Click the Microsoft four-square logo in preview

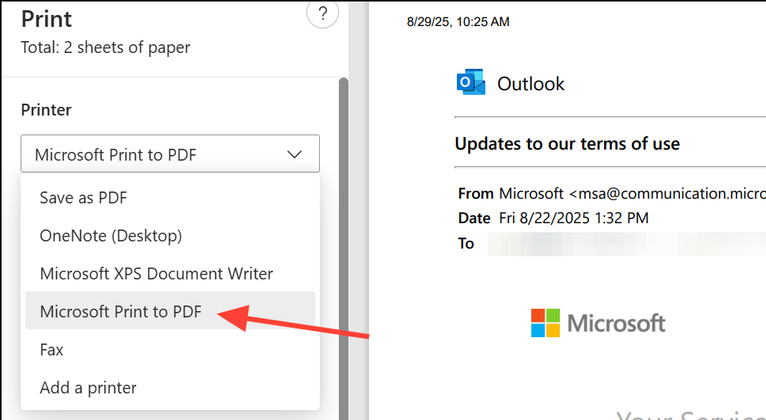tap(545, 323)
